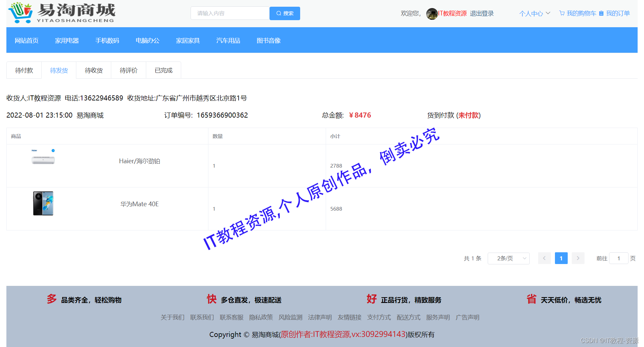The image size is (644, 347).
Task: Select page 1 in pagination
Action: click(561, 258)
